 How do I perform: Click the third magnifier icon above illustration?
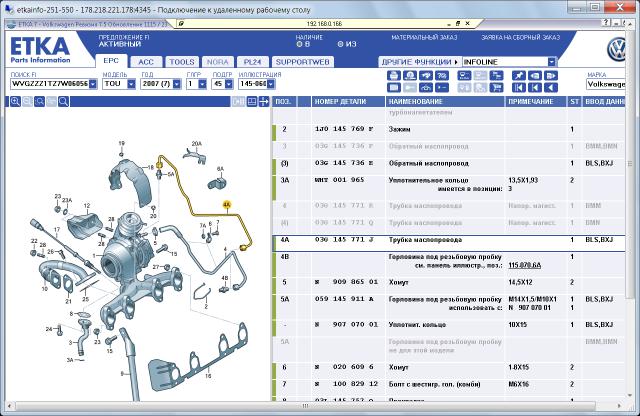point(39,101)
